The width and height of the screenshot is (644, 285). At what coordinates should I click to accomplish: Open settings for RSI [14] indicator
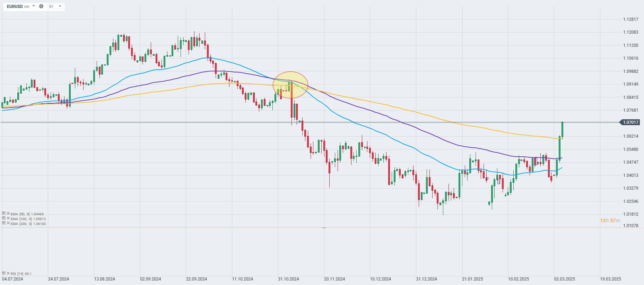[x=4, y=273]
